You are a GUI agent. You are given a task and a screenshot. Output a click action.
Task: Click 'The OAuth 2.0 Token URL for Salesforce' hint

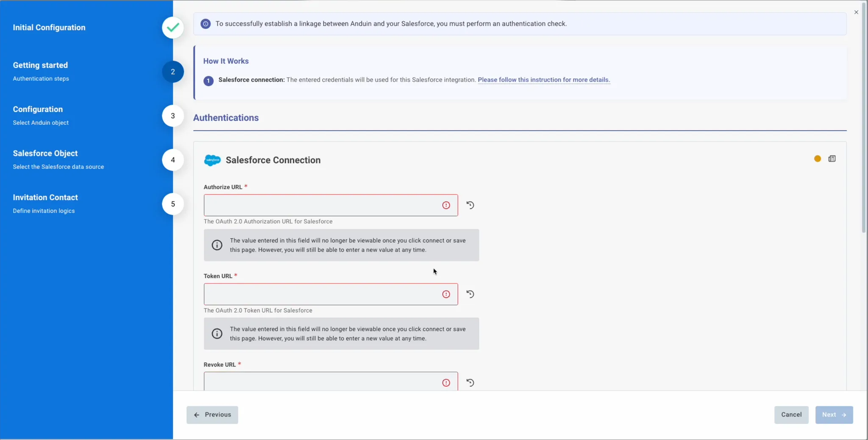pos(258,310)
